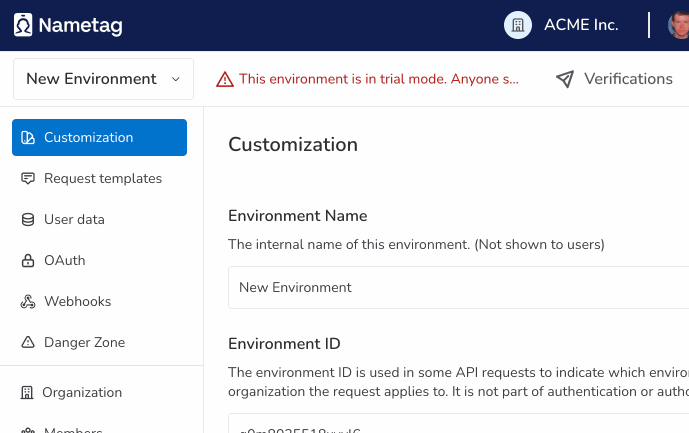Click the Request templates icon
This screenshot has width=689, height=433.
pos(28,179)
